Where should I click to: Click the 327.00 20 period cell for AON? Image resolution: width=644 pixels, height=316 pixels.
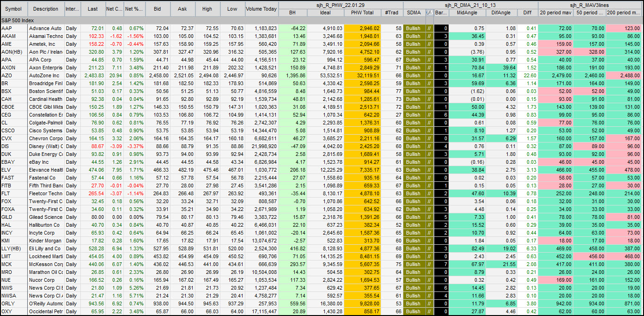[555, 52]
